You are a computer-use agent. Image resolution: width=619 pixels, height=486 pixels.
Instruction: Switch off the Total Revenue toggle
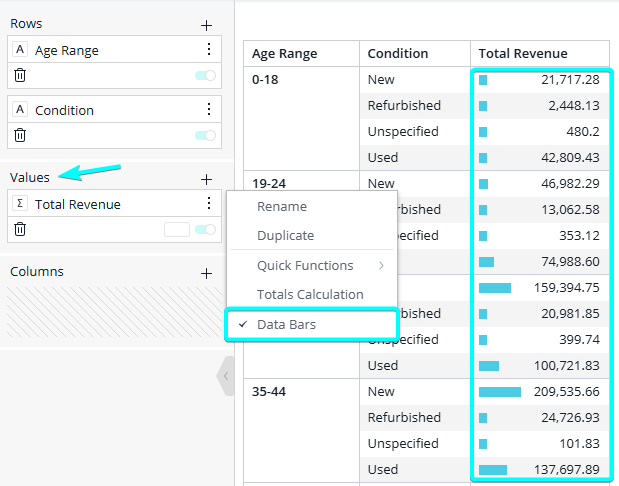click(x=205, y=230)
